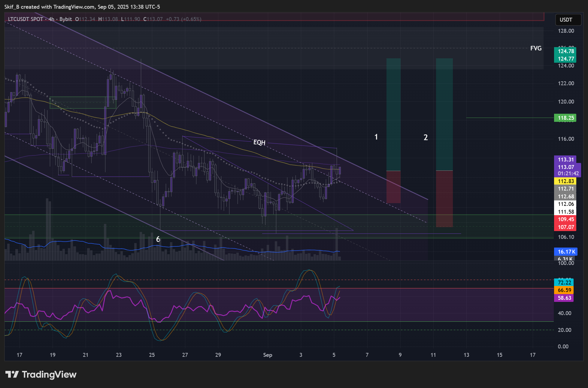Click the 106.10 price axis label
588x388 pixels.
click(x=566, y=237)
